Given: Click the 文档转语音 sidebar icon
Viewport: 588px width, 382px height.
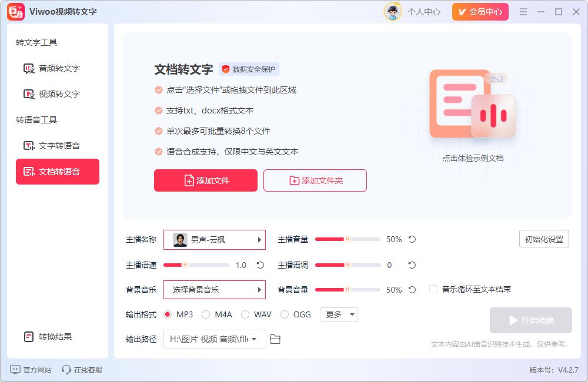Looking at the screenshot, I should 29,172.
